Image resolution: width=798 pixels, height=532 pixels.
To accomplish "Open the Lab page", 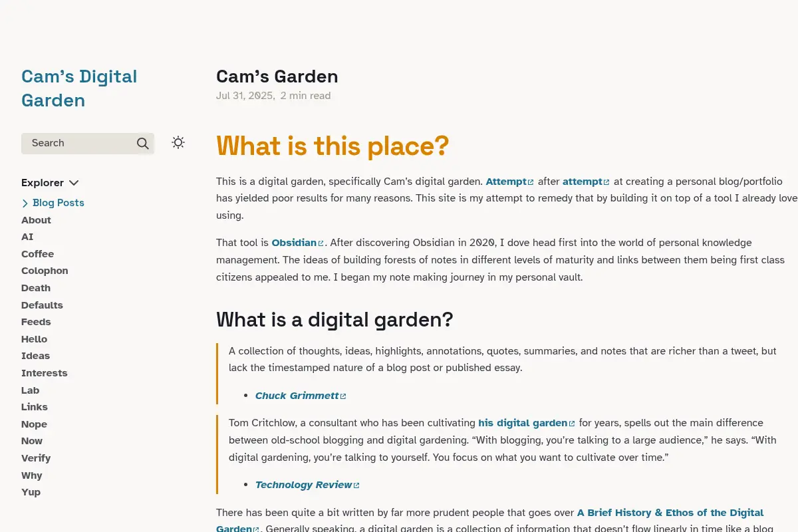I will click(x=30, y=390).
